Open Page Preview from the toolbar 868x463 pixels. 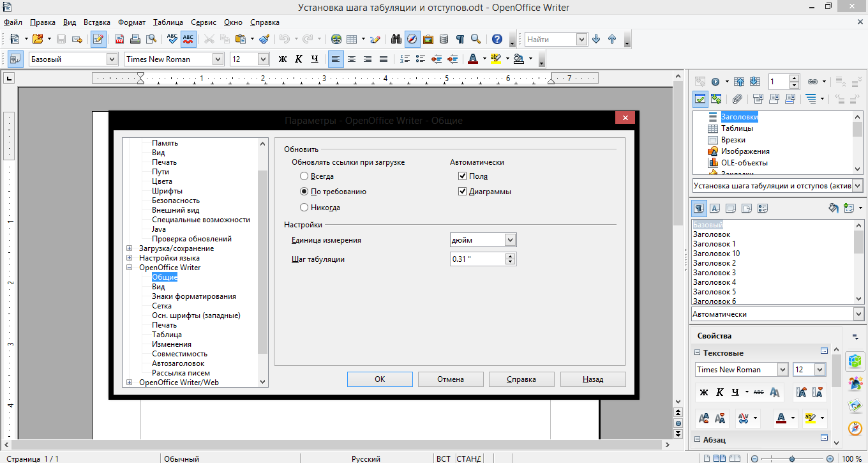(151, 39)
